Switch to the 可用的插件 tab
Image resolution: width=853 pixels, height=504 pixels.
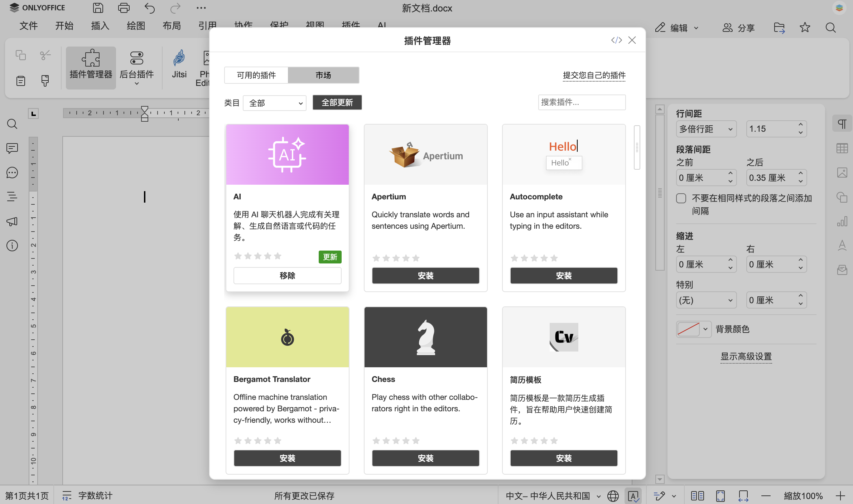point(256,75)
